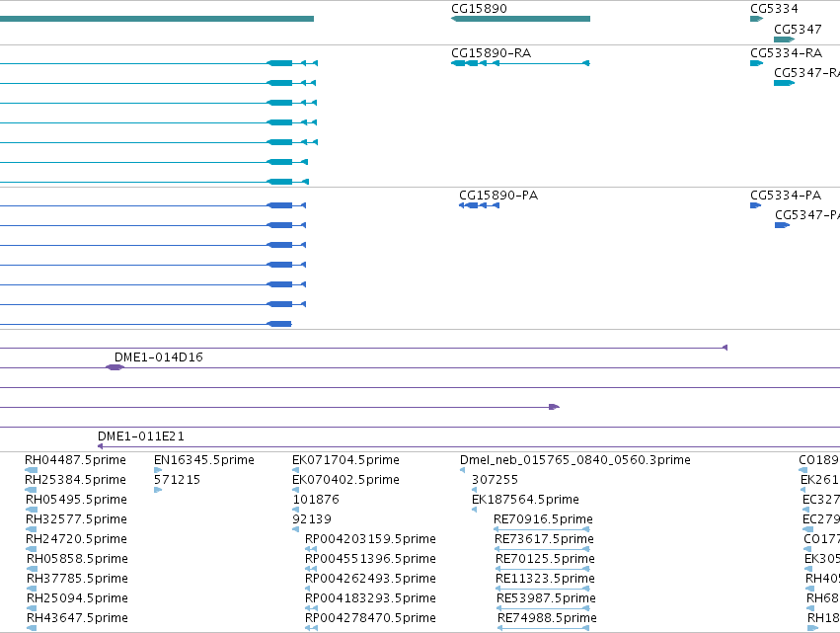Click the CG5334-PA label

786,196
